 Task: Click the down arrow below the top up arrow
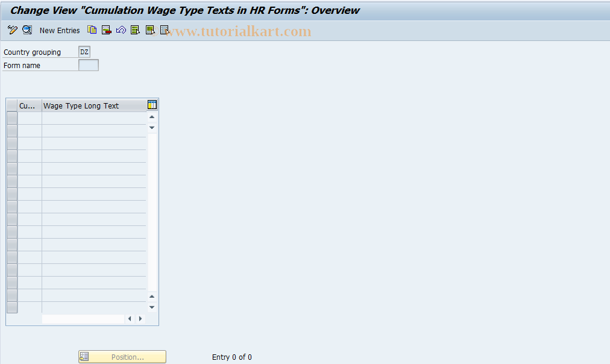152,128
